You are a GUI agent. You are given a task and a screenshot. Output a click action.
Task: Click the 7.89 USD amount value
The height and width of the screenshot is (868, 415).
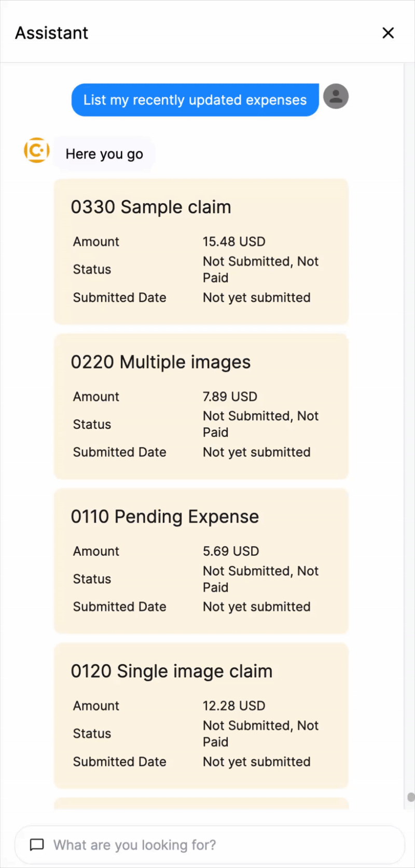pos(230,397)
